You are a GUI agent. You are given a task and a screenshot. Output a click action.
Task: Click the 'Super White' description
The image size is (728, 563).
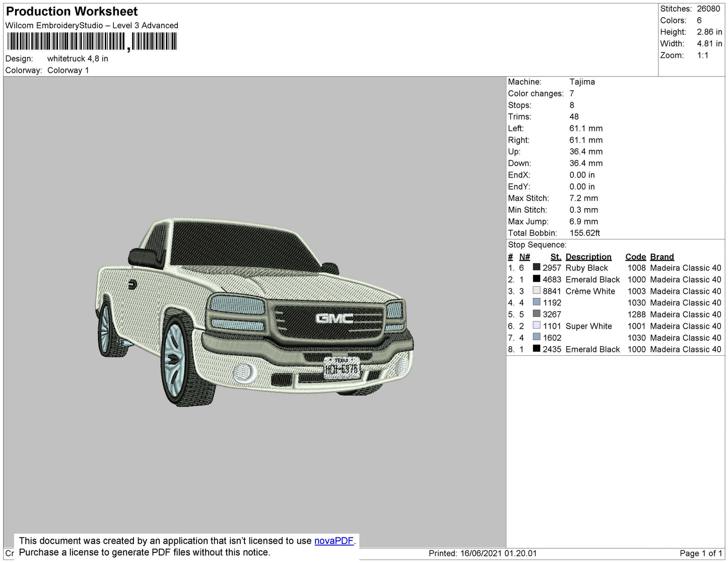click(x=588, y=326)
